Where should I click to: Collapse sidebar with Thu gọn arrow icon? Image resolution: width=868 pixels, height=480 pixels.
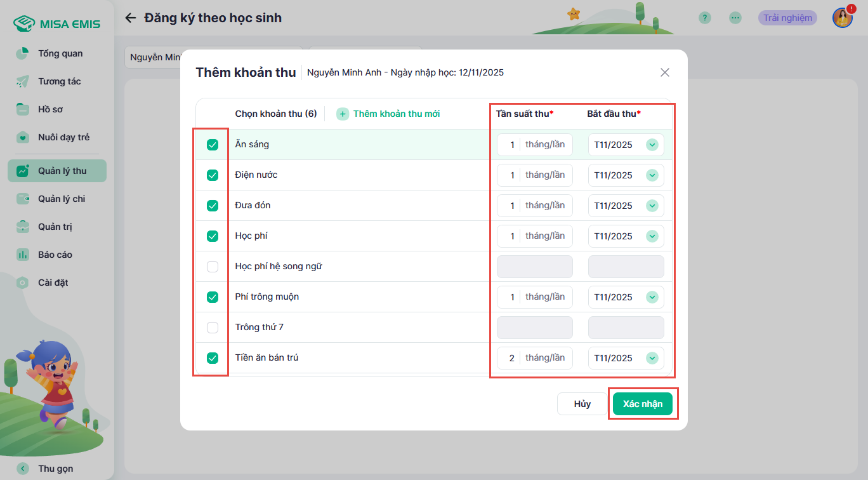(23, 469)
